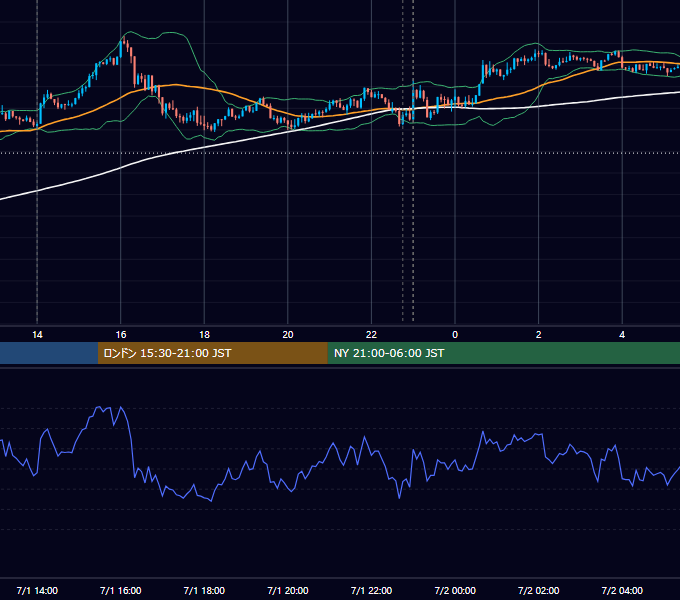Click the "0" midnight hour axis label
Screen dimensions: 680x600
click(x=455, y=335)
